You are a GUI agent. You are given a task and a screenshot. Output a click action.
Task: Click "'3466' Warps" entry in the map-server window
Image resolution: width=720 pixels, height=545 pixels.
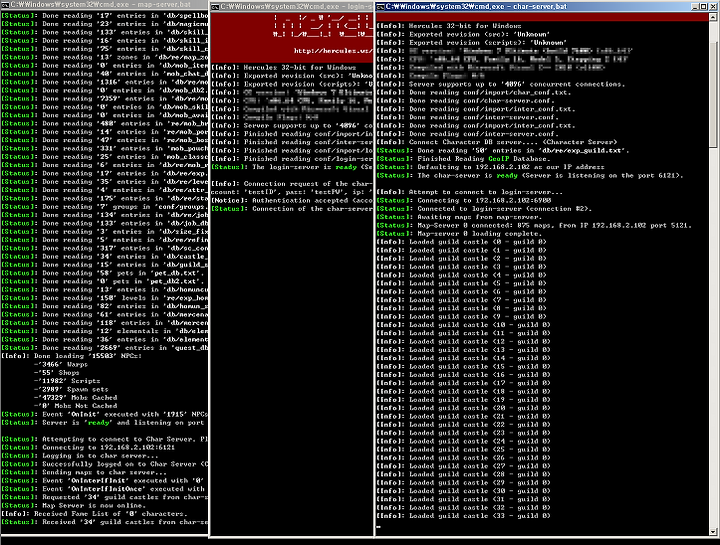61,364
